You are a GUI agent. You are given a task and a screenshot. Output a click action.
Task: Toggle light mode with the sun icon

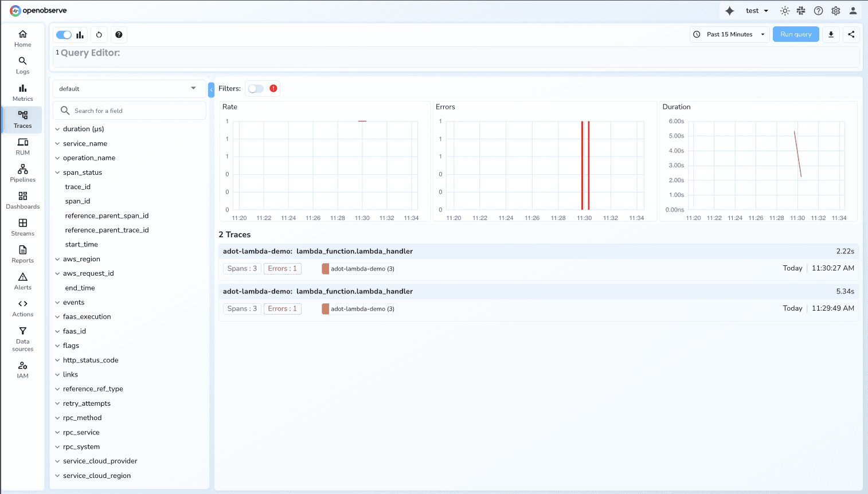point(784,10)
